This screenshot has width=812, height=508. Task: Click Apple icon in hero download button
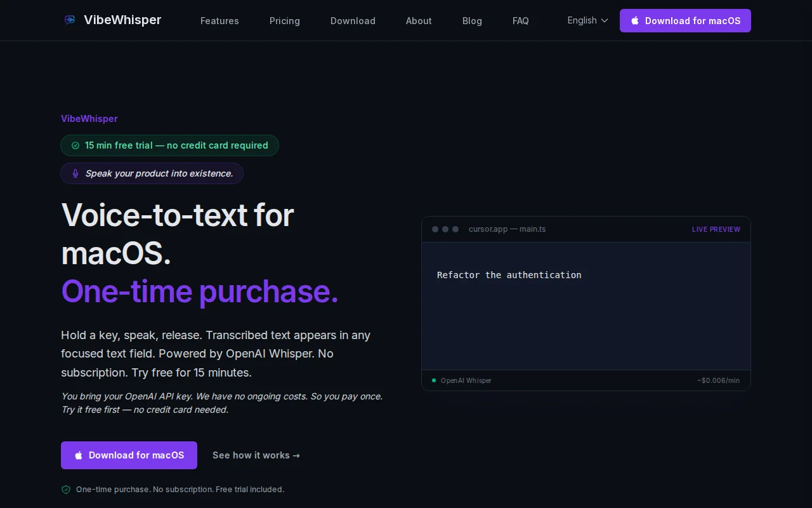tap(79, 455)
